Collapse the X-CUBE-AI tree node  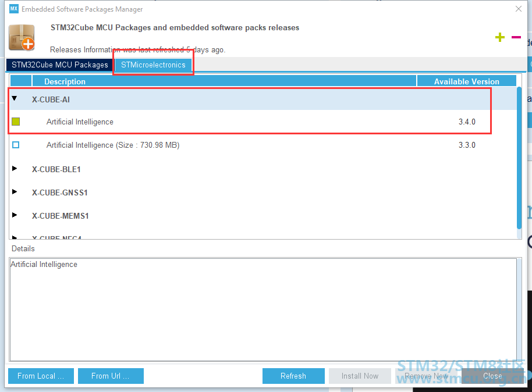tap(14, 99)
